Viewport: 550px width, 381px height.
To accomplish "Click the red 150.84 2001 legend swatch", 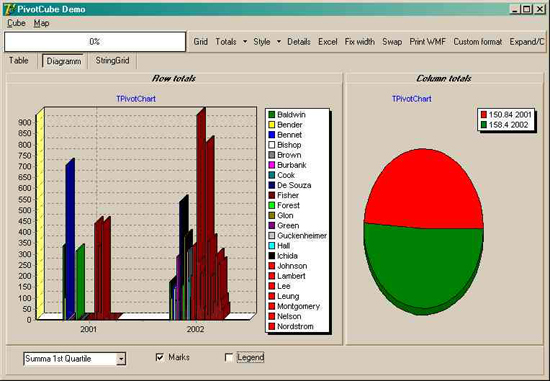I will [484, 115].
